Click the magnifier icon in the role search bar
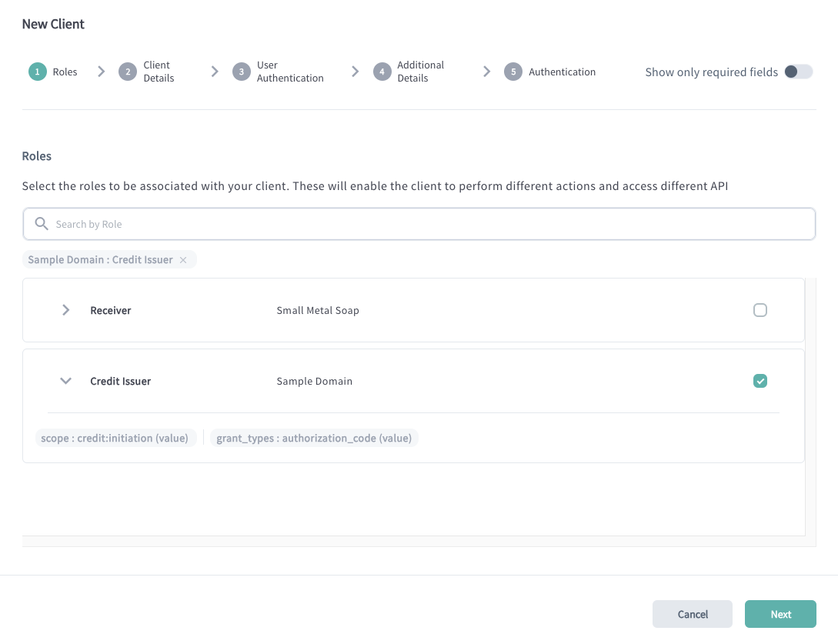 point(42,223)
